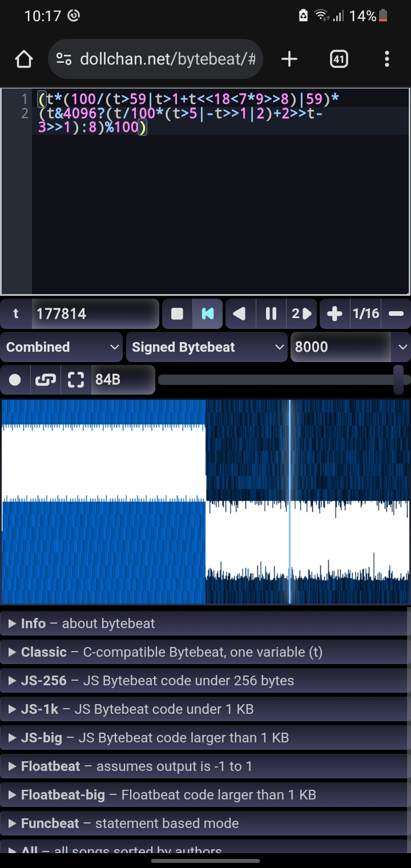Click the volume slider handle

point(398,380)
